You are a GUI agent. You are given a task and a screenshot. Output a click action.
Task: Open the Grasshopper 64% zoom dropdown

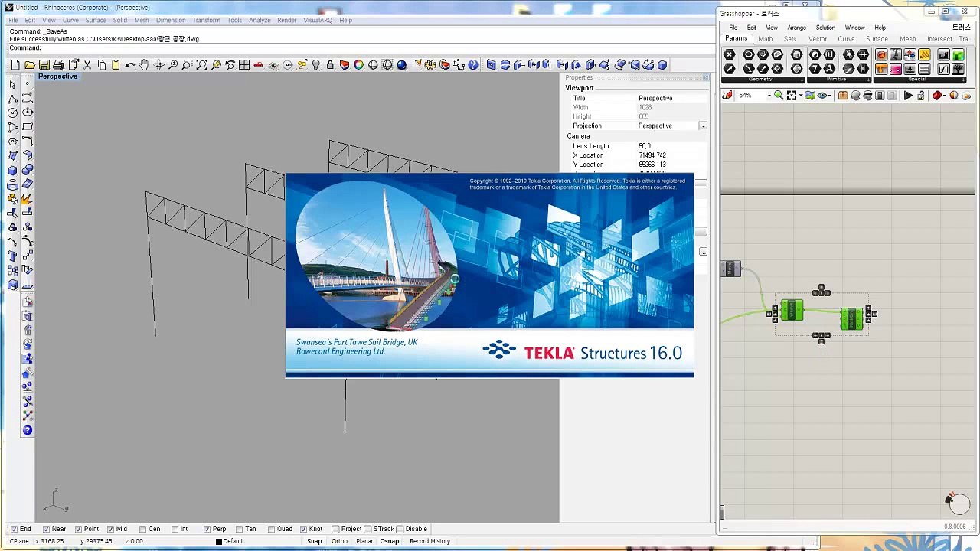coord(768,96)
